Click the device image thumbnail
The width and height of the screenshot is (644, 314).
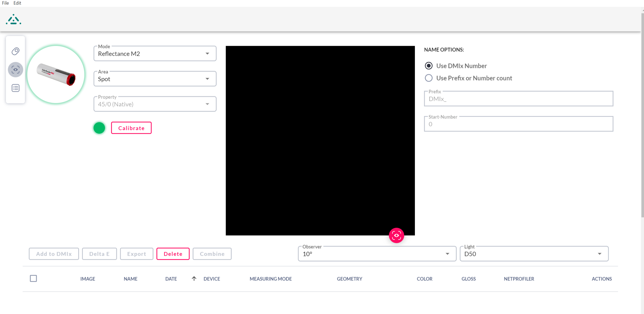pos(56,74)
